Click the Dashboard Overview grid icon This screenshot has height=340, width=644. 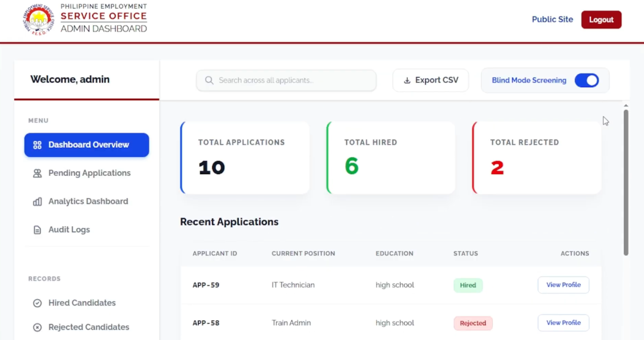[x=37, y=145]
